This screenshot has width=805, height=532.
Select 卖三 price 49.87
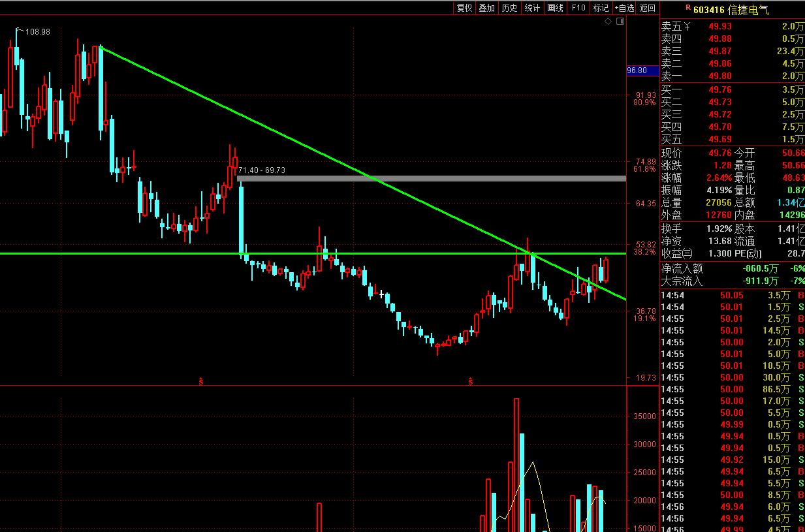click(720, 51)
